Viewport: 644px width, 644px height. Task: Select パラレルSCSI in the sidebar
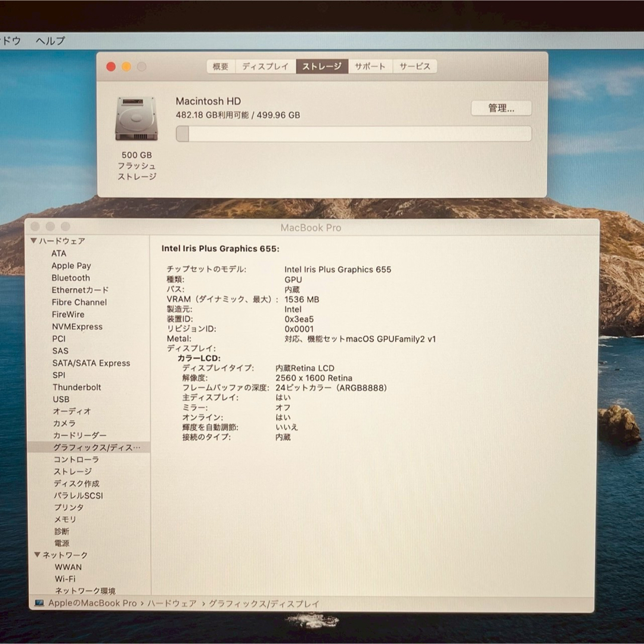coord(79,496)
